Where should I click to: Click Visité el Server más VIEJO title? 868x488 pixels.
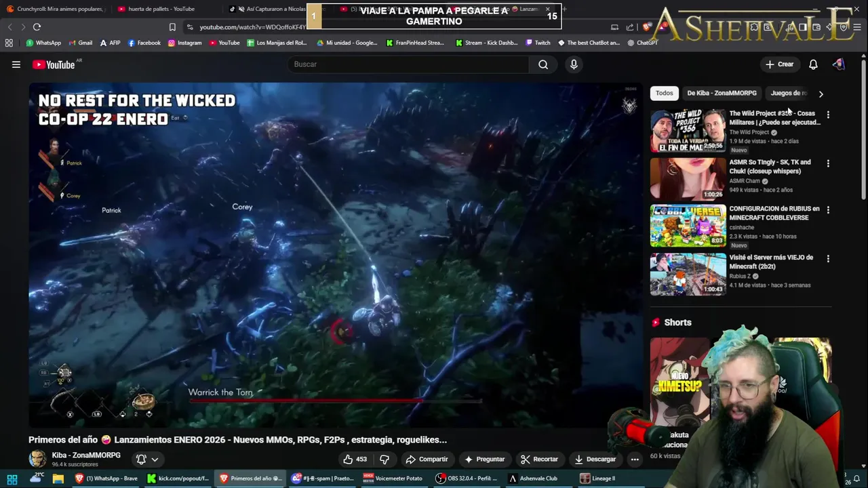click(x=771, y=262)
